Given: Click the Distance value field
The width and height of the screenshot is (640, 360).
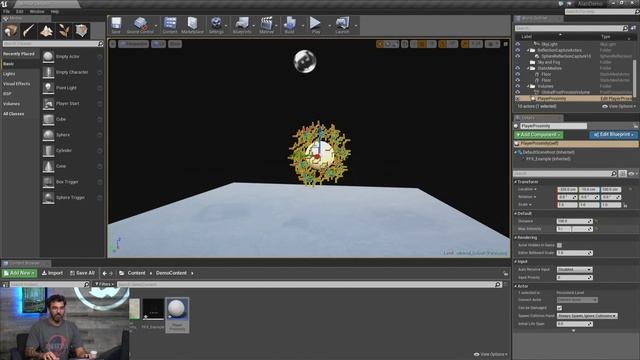Looking at the screenshot, I should 574,221.
